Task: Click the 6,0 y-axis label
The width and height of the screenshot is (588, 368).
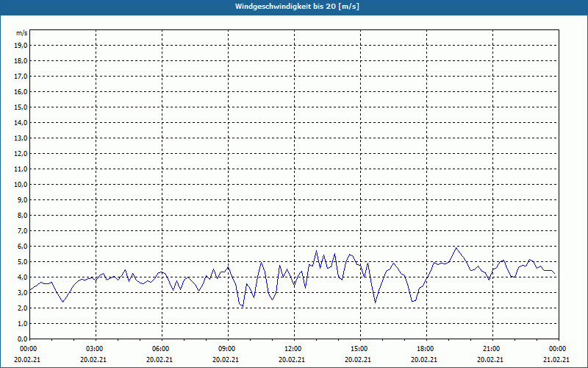Action: click(x=22, y=246)
